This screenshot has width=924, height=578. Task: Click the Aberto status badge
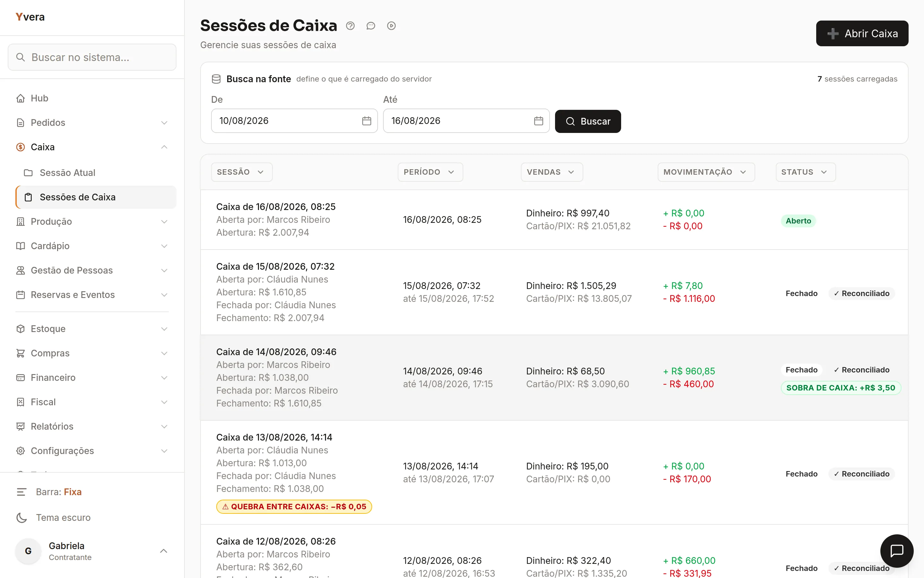(798, 221)
